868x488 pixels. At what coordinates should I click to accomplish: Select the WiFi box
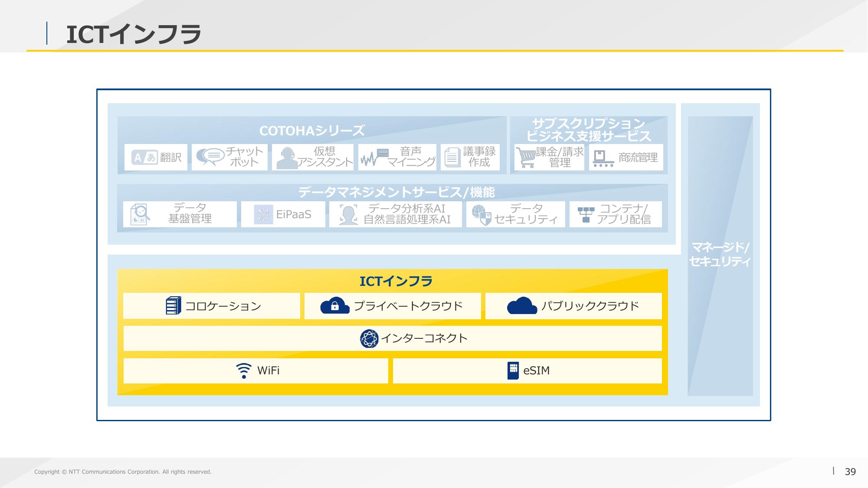(x=256, y=371)
